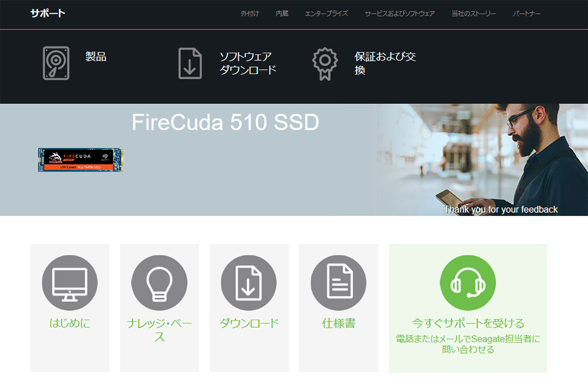Click the FireCuda SSD product thumbnail
The height and width of the screenshot is (392, 588).
(x=80, y=160)
